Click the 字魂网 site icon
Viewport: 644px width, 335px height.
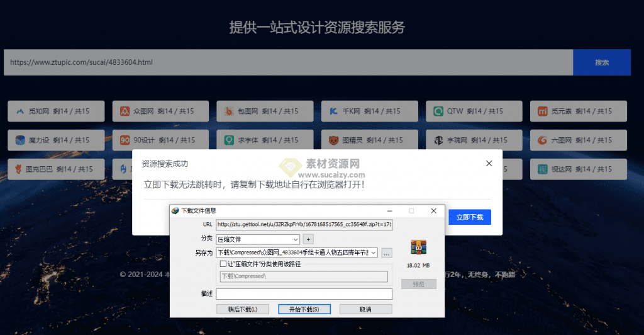click(x=438, y=140)
